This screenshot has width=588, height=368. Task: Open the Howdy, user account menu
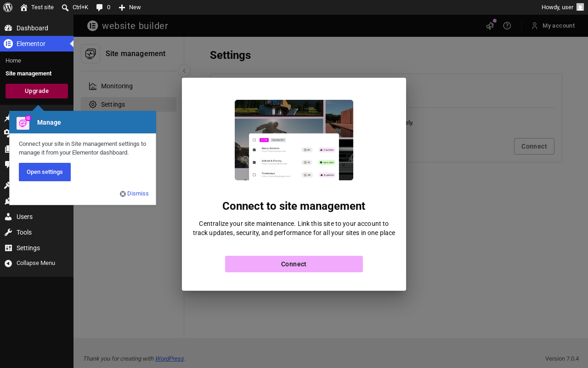562,7
